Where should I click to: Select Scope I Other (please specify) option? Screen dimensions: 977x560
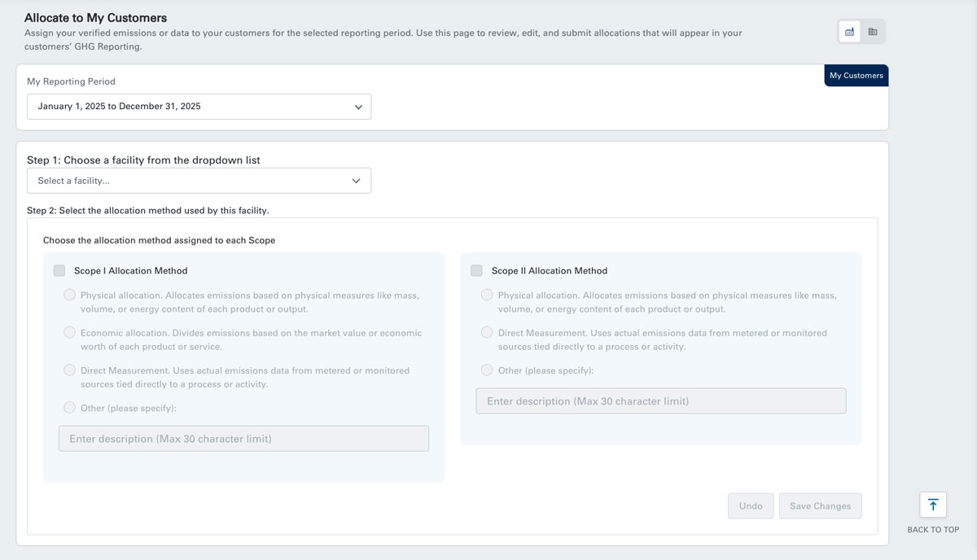69,407
